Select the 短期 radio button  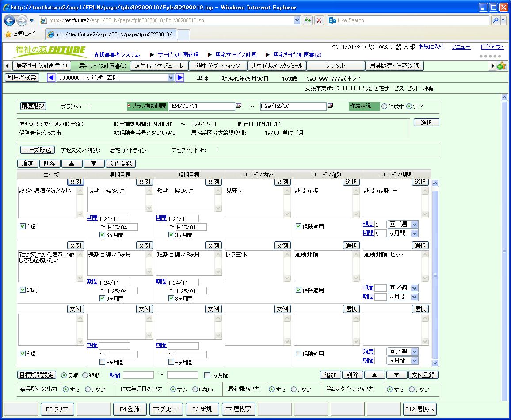(85, 375)
